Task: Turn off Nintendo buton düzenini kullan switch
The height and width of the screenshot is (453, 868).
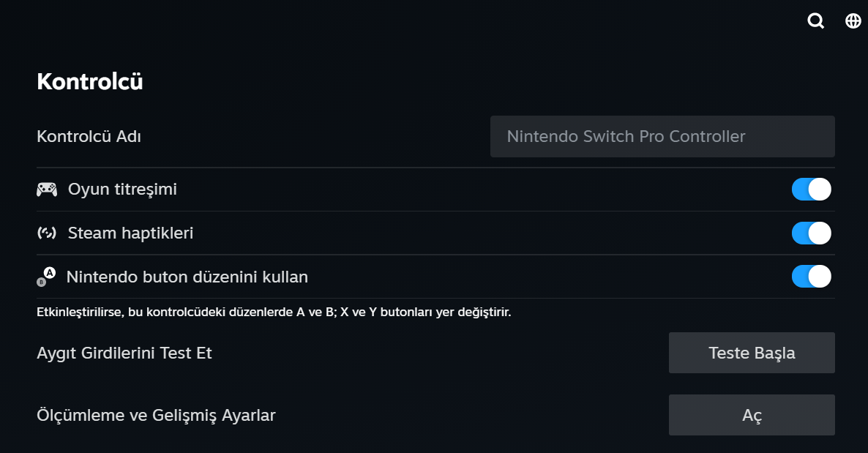Action: 811,277
